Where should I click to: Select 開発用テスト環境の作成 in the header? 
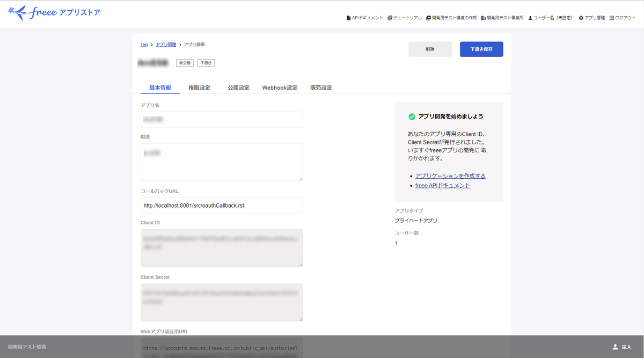[451, 17]
